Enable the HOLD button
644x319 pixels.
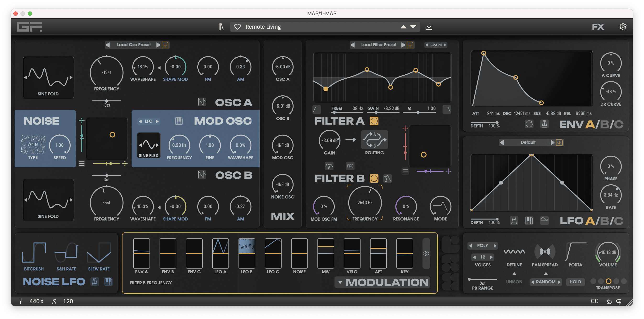575,282
